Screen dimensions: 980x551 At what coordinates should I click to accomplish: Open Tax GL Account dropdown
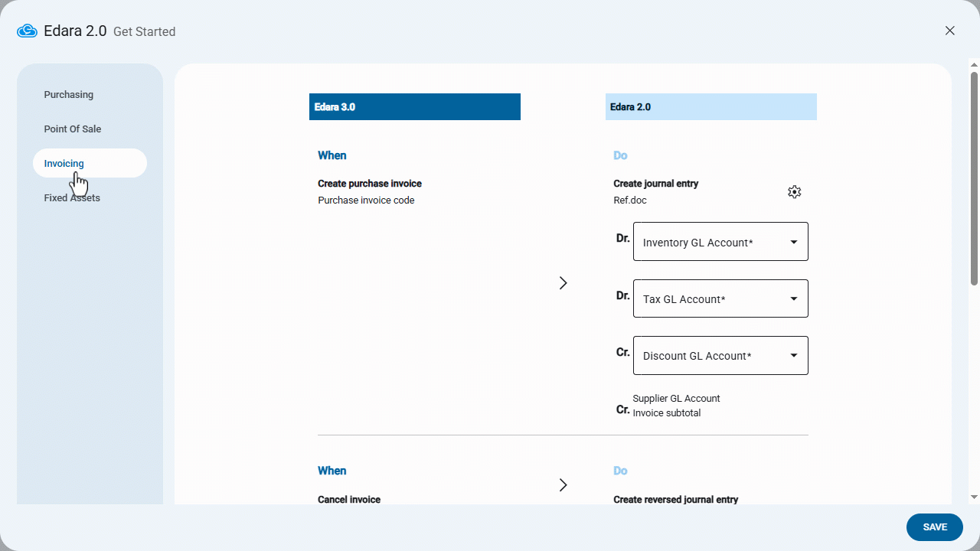[x=720, y=298]
